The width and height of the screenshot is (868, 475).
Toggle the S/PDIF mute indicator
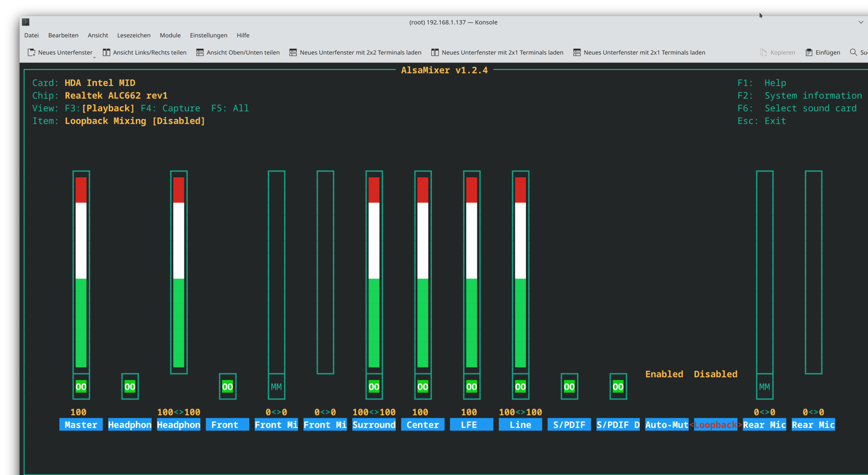coord(569,387)
